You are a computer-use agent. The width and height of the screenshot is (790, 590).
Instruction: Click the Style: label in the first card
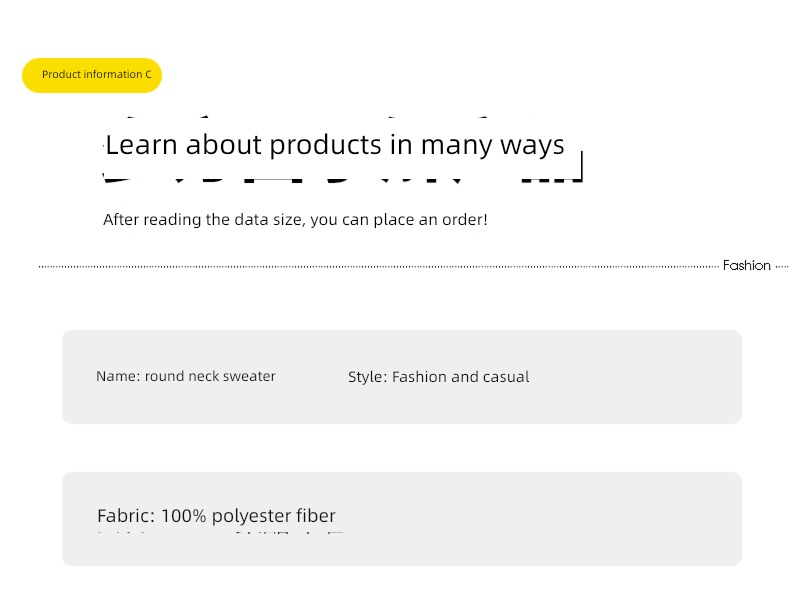367,377
